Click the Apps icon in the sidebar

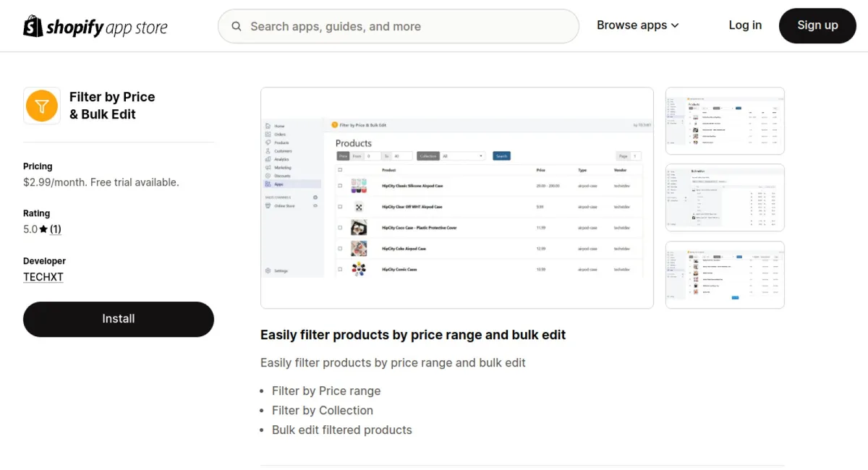click(x=268, y=184)
